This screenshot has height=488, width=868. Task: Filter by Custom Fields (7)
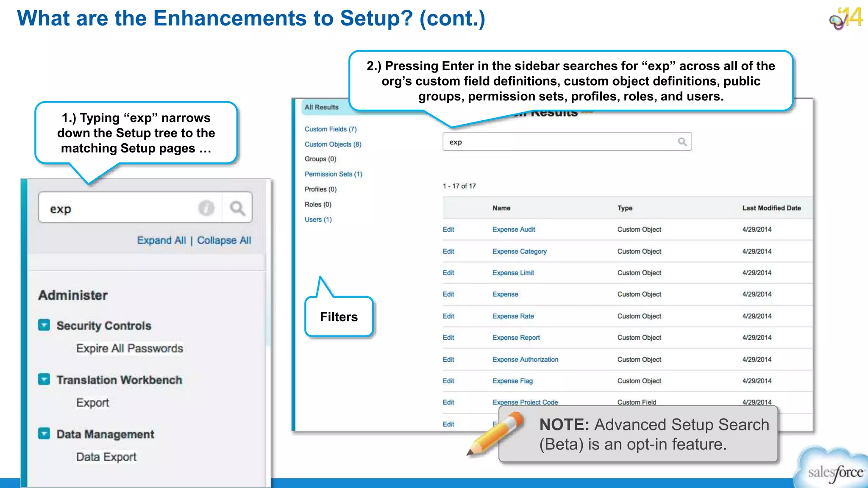click(331, 129)
